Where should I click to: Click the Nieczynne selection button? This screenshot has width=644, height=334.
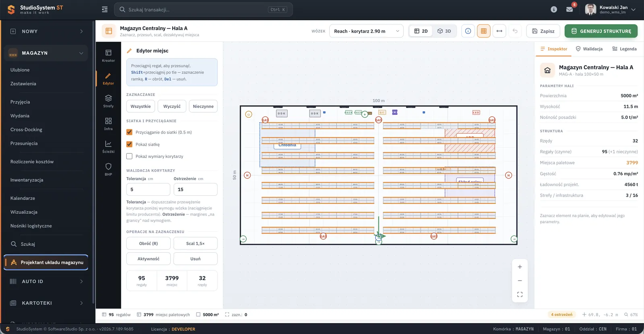pos(203,106)
